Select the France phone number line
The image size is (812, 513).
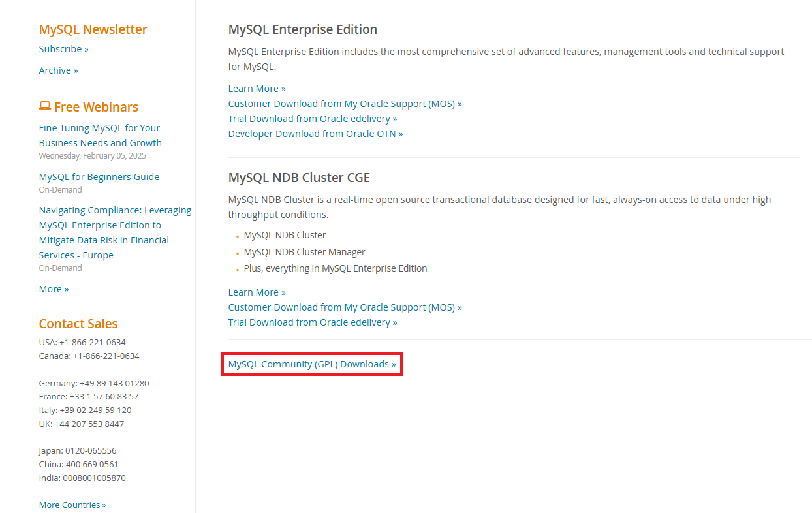point(89,396)
